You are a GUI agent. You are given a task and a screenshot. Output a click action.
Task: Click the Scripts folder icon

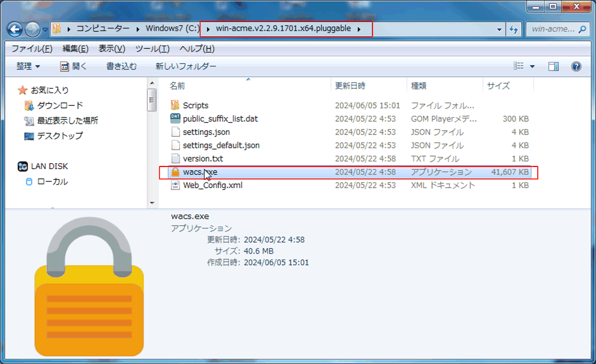click(x=175, y=105)
